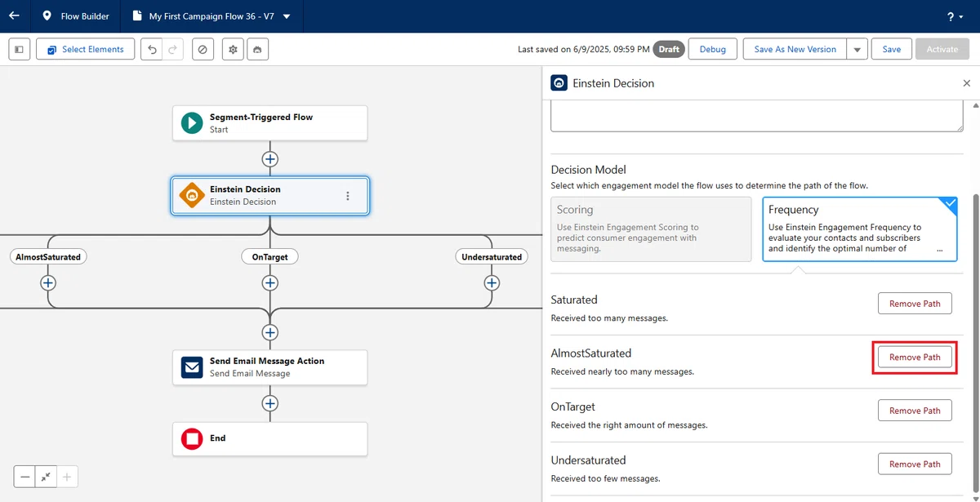Viewport: 980px width, 502px height.
Task: Click the Debug button
Action: click(713, 49)
